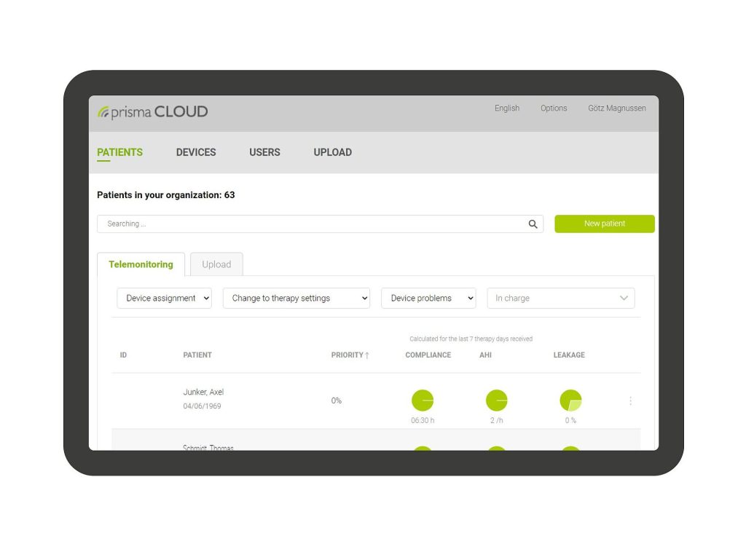Click Junker's compliance pie chart
This screenshot has height=560, width=746.
(x=423, y=401)
